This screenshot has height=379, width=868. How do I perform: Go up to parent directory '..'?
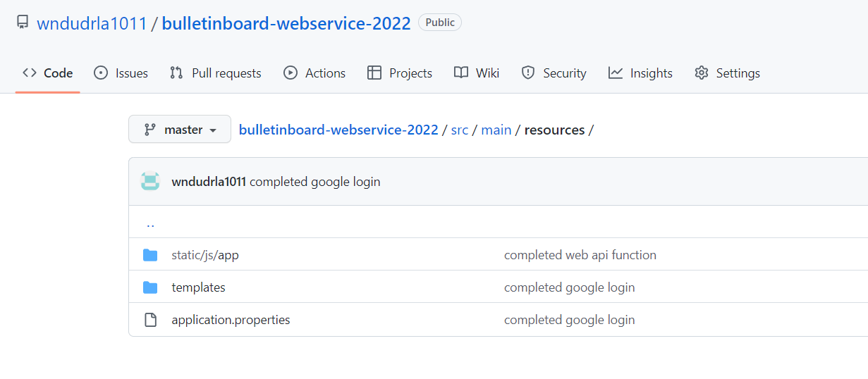coord(150,224)
